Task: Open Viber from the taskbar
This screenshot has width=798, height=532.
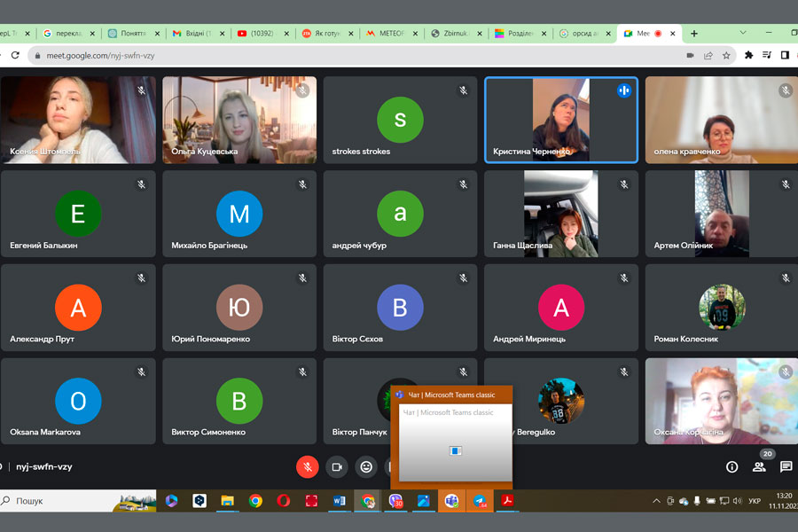Action: 395,501
